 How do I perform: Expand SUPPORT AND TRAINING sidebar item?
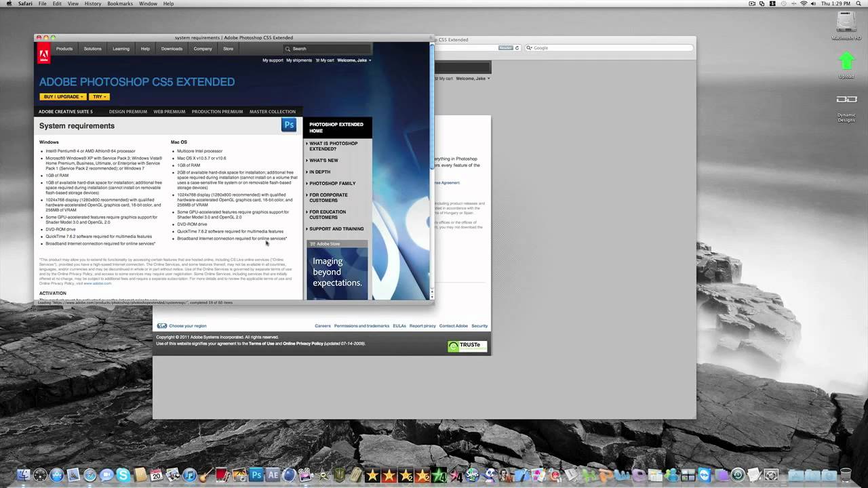tap(337, 229)
